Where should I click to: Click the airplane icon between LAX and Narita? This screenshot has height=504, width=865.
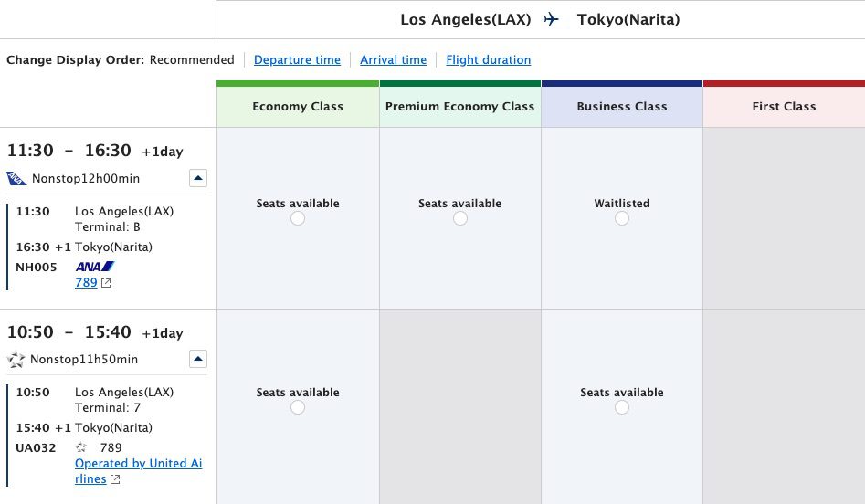[551, 20]
